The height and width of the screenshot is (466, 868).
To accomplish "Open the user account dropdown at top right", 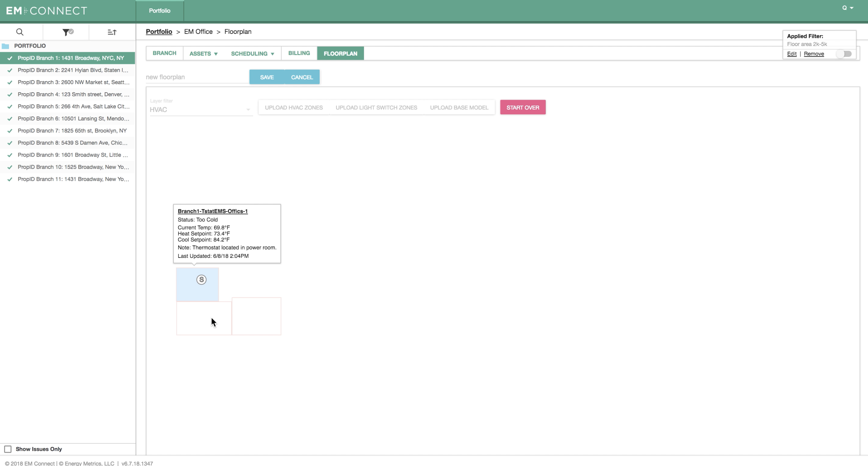I will (x=848, y=8).
